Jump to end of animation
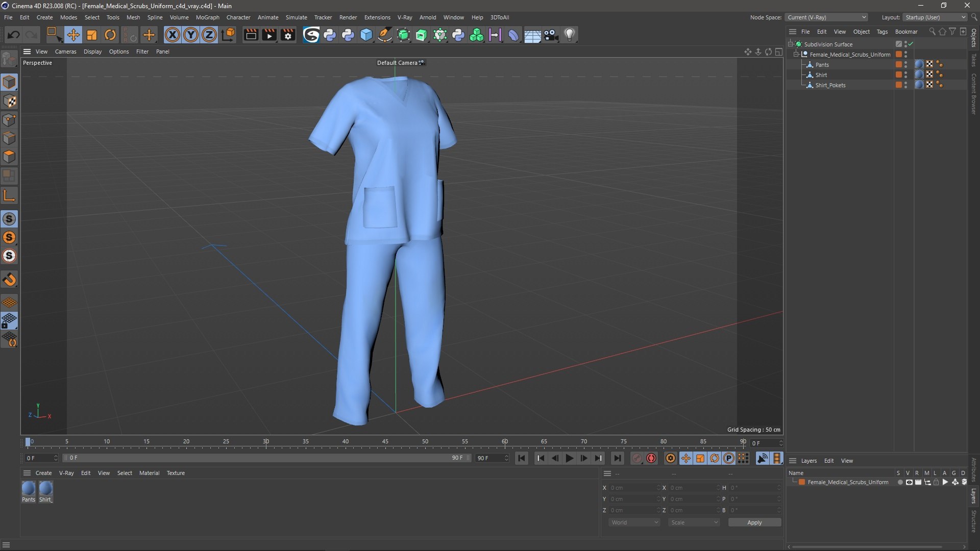The image size is (980, 551). click(x=617, y=458)
